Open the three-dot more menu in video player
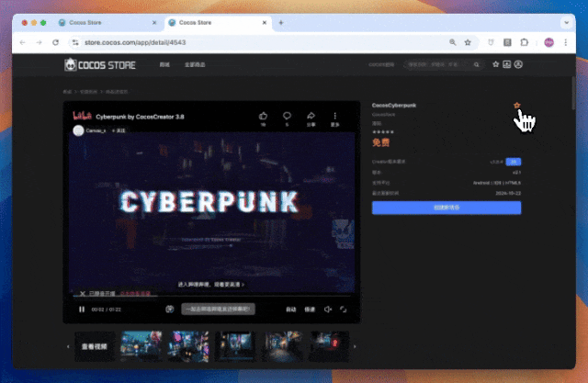 click(x=334, y=116)
